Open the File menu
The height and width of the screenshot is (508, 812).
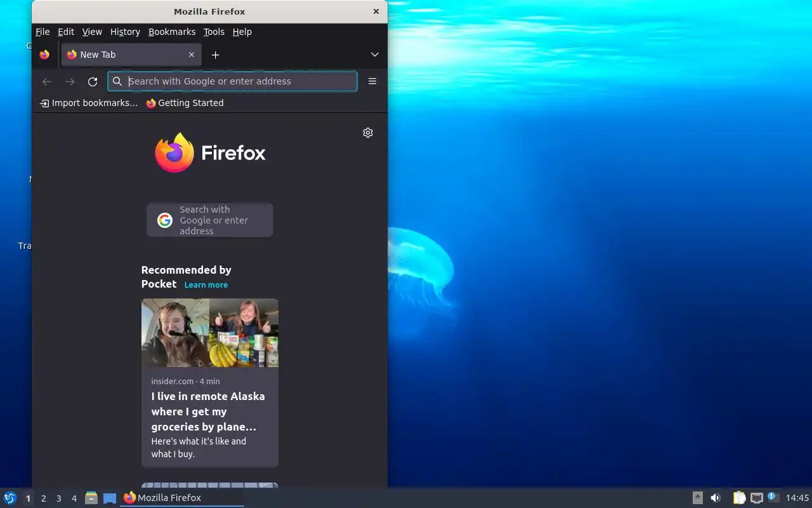coord(43,32)
